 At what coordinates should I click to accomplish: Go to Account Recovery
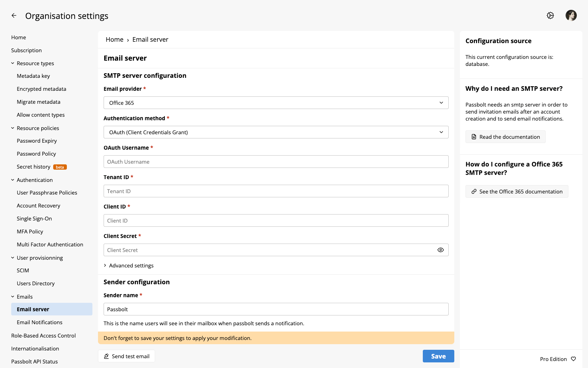[x=38, y=205]
